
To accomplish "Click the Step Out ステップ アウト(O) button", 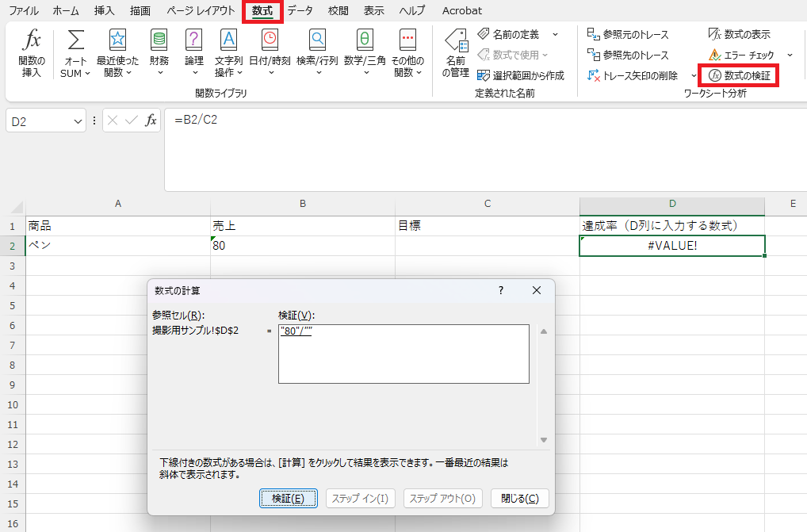I will [x=442, y=498].
